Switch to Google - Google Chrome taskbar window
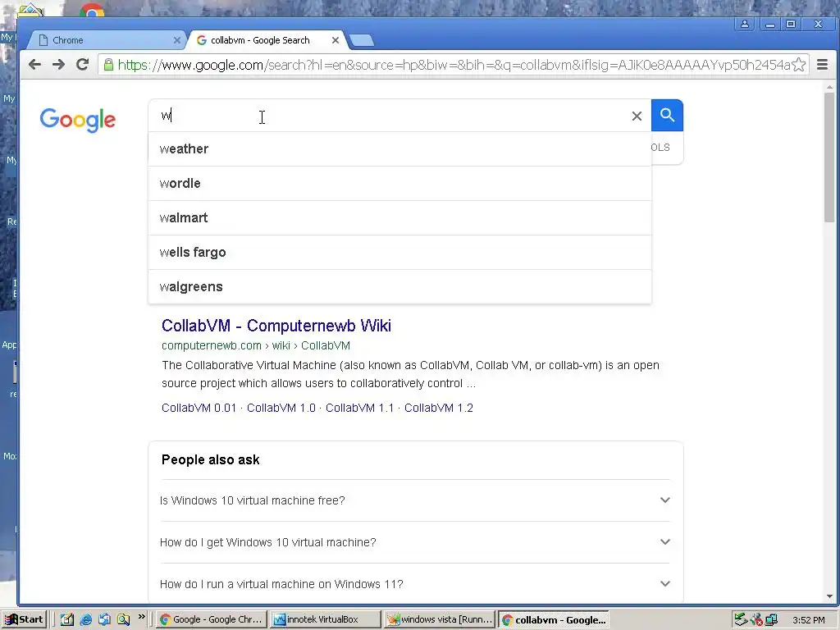 point(211,619)
